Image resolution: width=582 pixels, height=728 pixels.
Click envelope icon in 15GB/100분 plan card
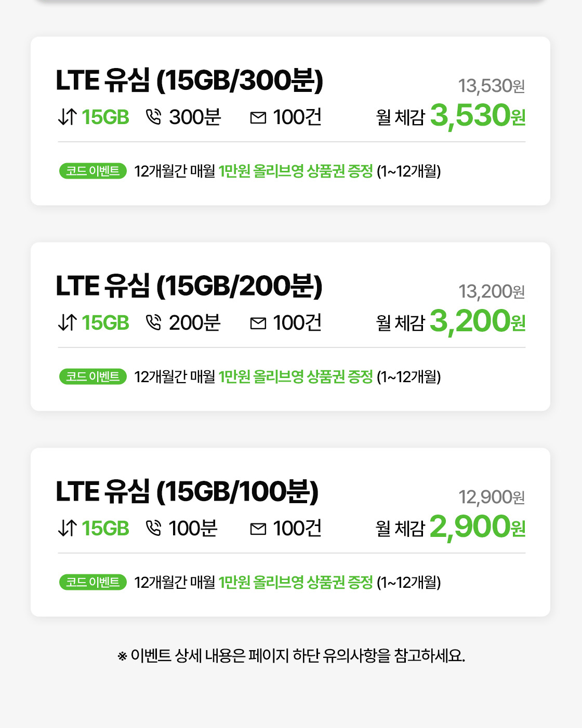[x=258, y=530]
